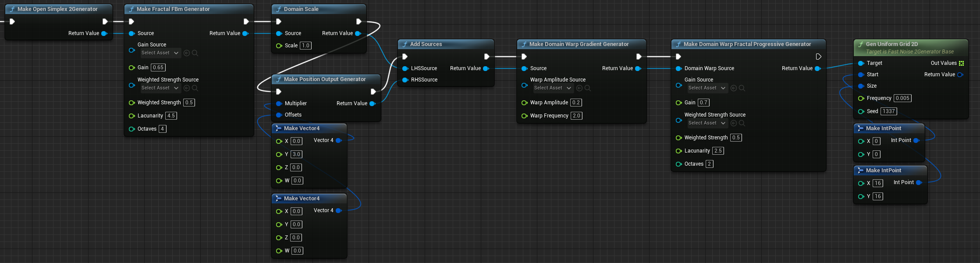Click the Add Sources Return Value pin

486,68
